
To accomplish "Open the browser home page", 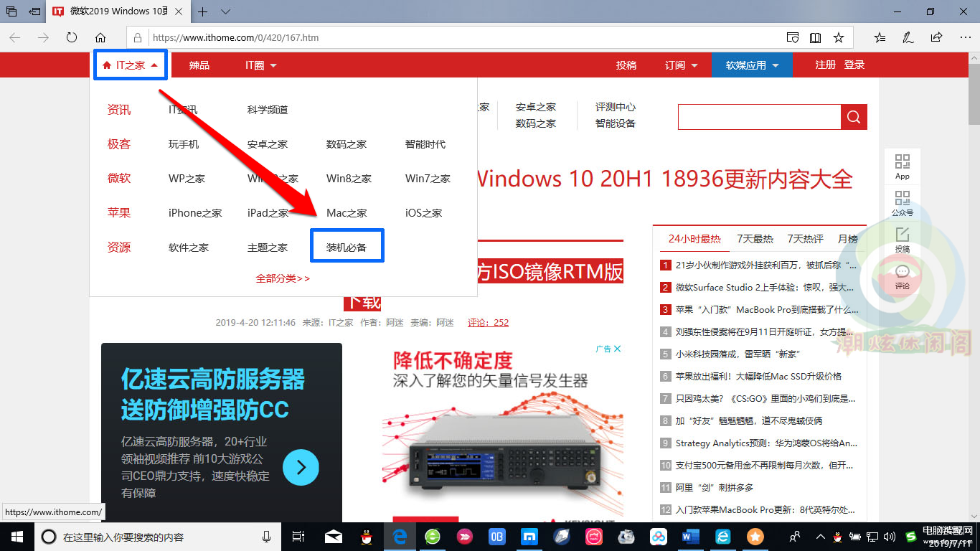I will point(100,37).
